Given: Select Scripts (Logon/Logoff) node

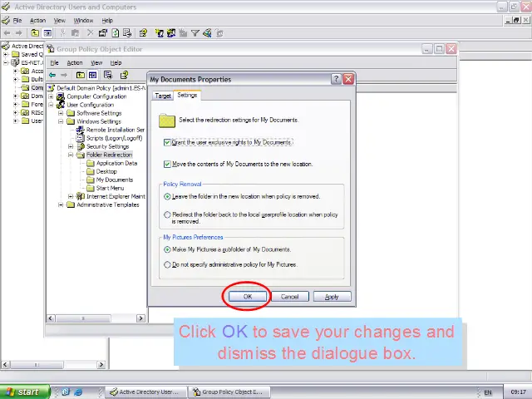Looking at the screenshot, I should click(115, 138).
